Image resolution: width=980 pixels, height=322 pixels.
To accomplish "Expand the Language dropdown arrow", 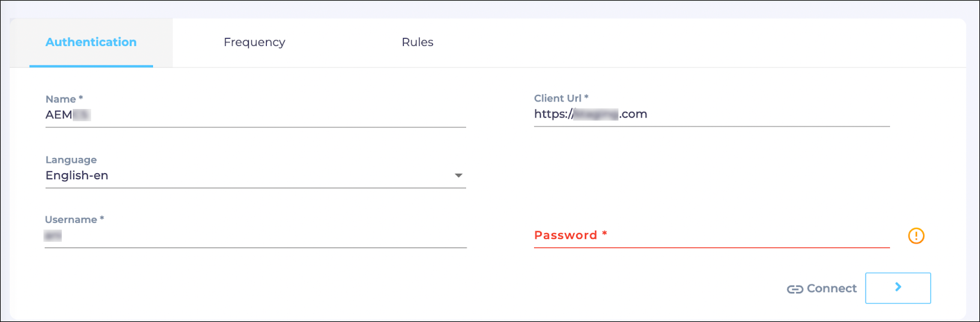I will pyautogui.click(x=458, y=176).
